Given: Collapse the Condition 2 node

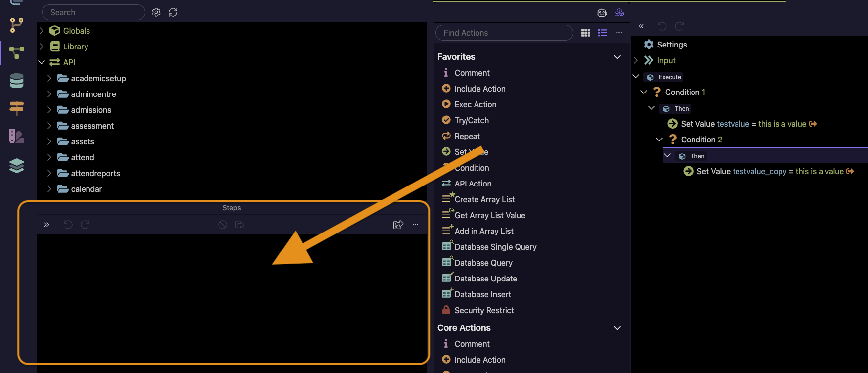Looking at the screenshot, I should 659,140.
